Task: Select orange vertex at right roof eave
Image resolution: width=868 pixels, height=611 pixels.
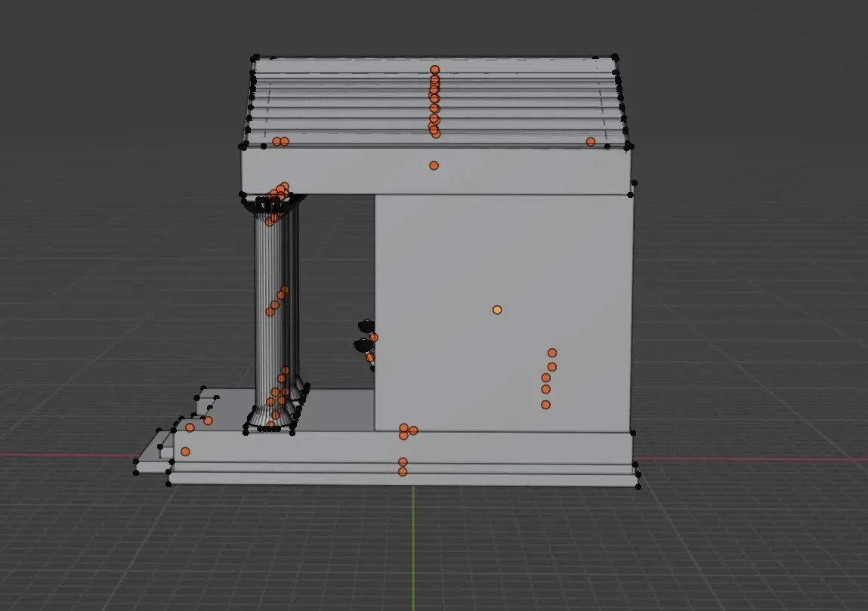Action: 591,142
